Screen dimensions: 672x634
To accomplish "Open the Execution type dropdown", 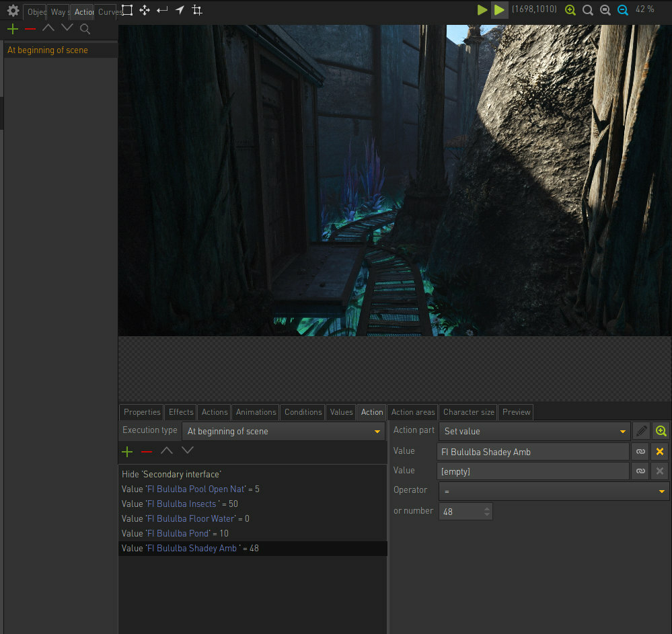I will click(x=284, y=432).
